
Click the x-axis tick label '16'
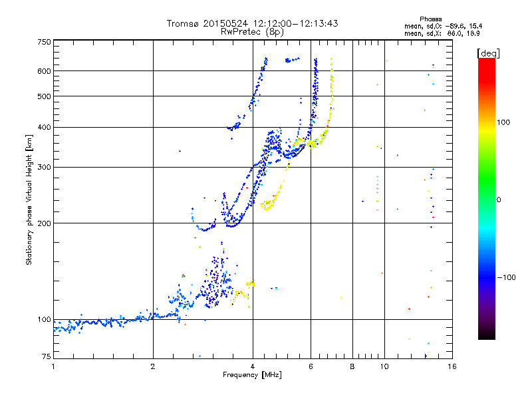[x=452, y=366]
